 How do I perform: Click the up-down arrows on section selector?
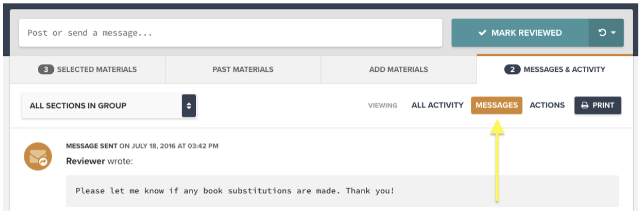189,106
